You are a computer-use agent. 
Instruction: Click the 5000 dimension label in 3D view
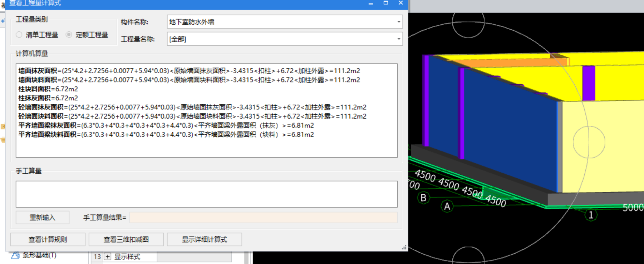[633, 208]
